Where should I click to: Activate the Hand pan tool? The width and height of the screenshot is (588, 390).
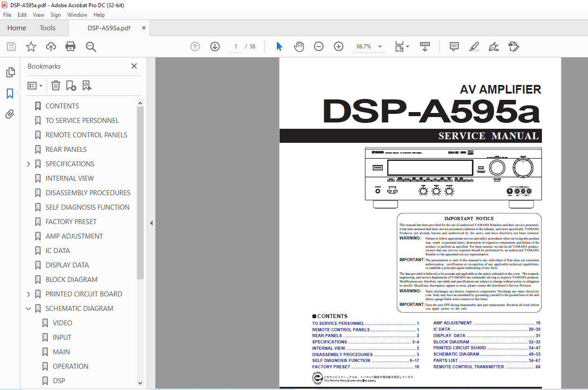pos(299,47)
